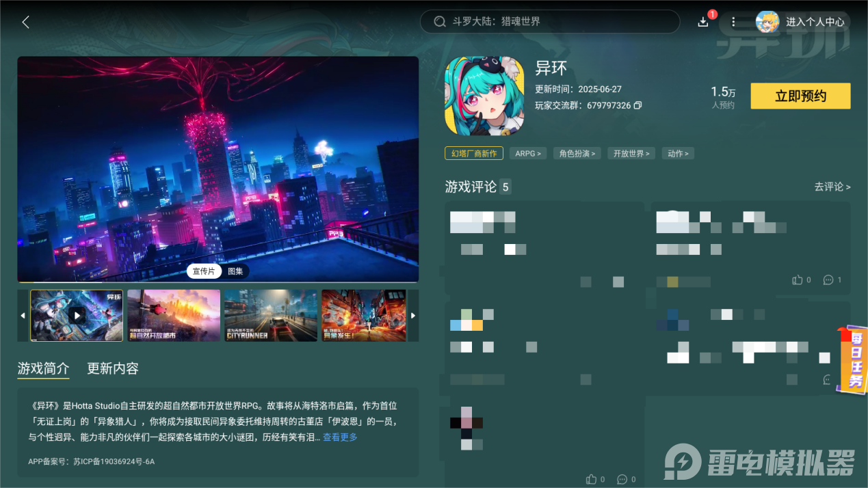Switch to 图集 view under the video
This screenshot has width=868, height=488.
[235, 271]
